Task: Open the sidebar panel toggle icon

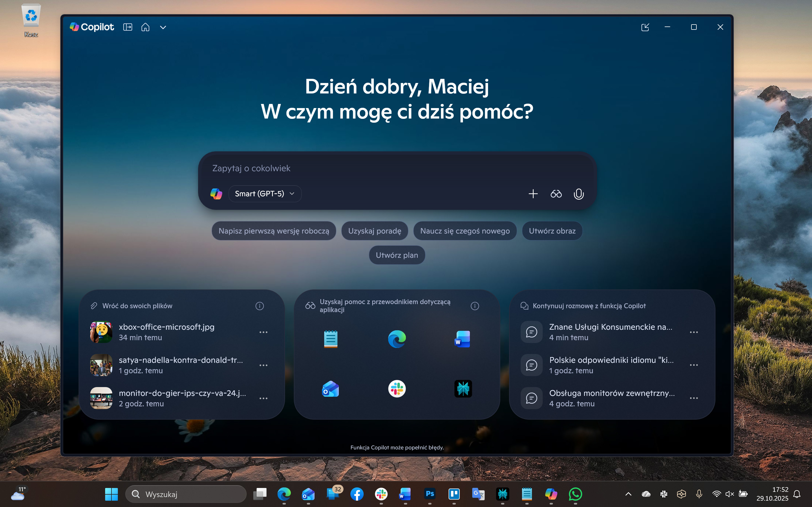Action: 127,27
